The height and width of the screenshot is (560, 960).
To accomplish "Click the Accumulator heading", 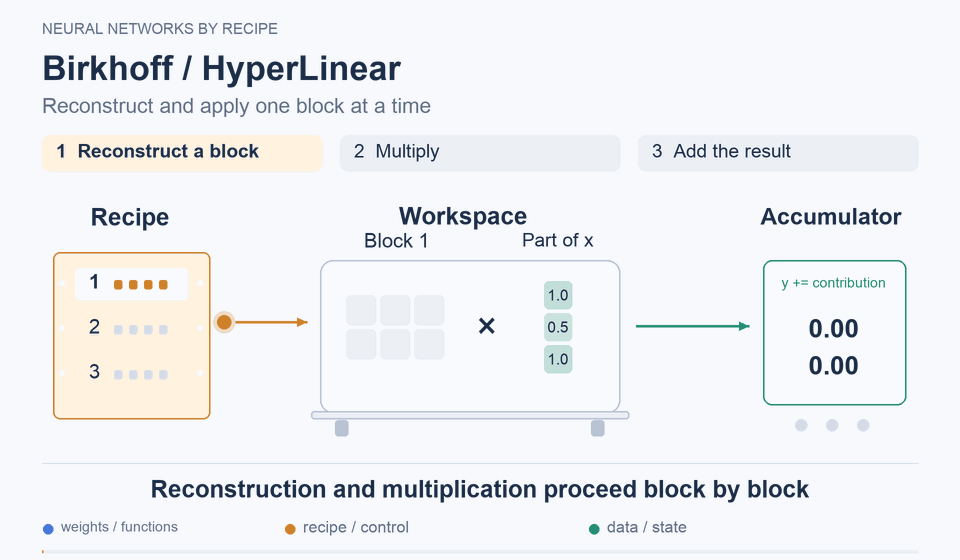I will coord(831,217).
